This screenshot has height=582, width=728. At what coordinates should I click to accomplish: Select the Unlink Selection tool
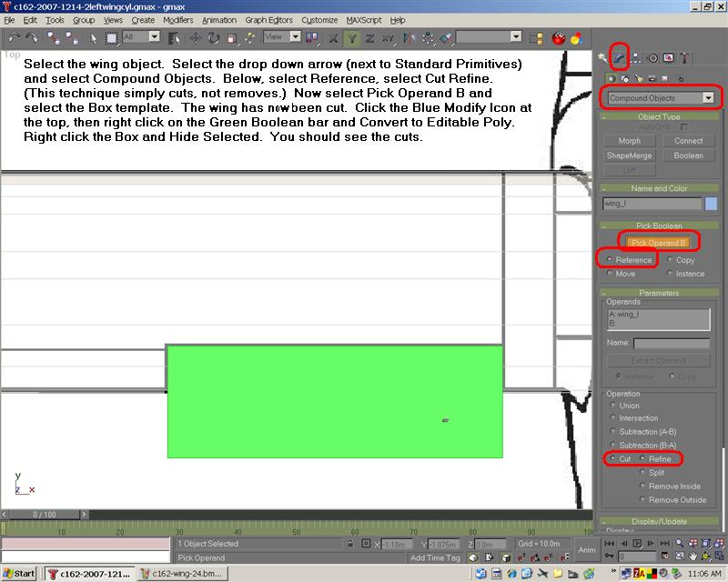(71, 38)
